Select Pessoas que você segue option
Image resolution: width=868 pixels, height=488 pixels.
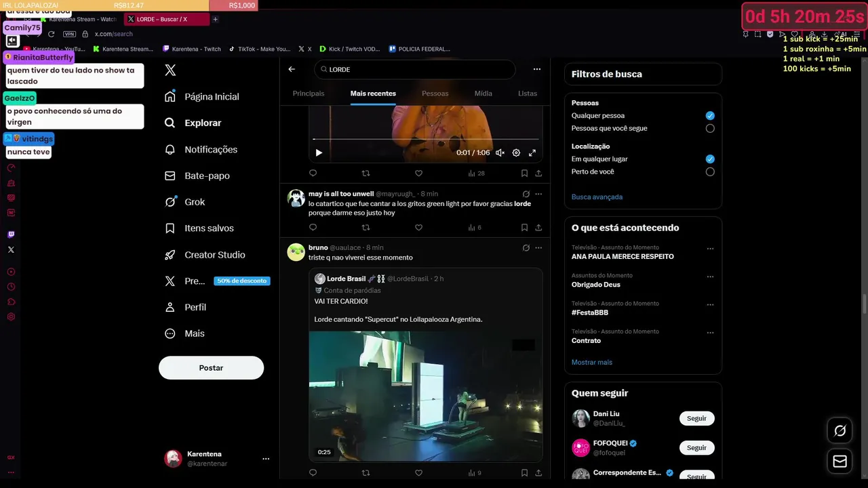[x=710, y=128]
